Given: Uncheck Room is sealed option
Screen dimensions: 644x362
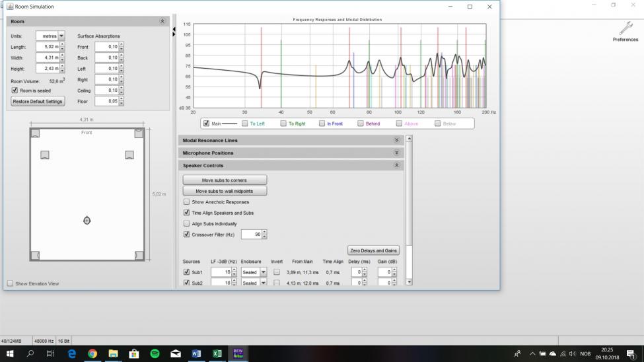Looking at the screenshot, I should 15,90.
